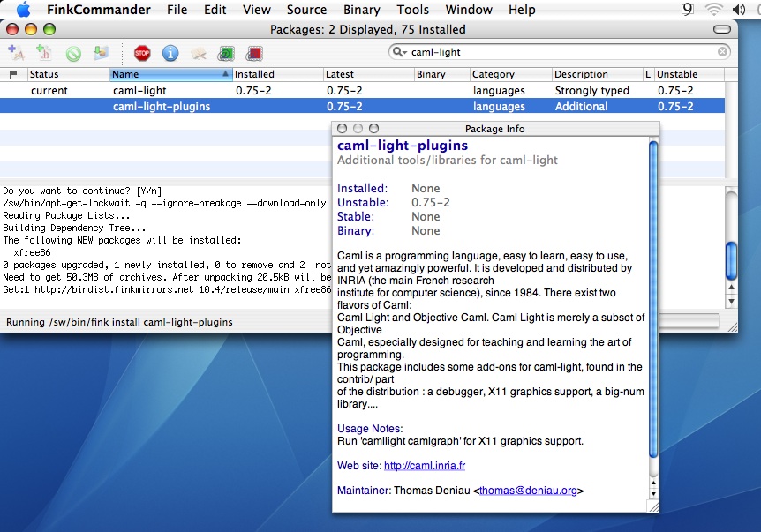Click the Unstable 0.75-2 cell for caml-light
This screenshot has height=532, width=761.
[x=675, y=91]
